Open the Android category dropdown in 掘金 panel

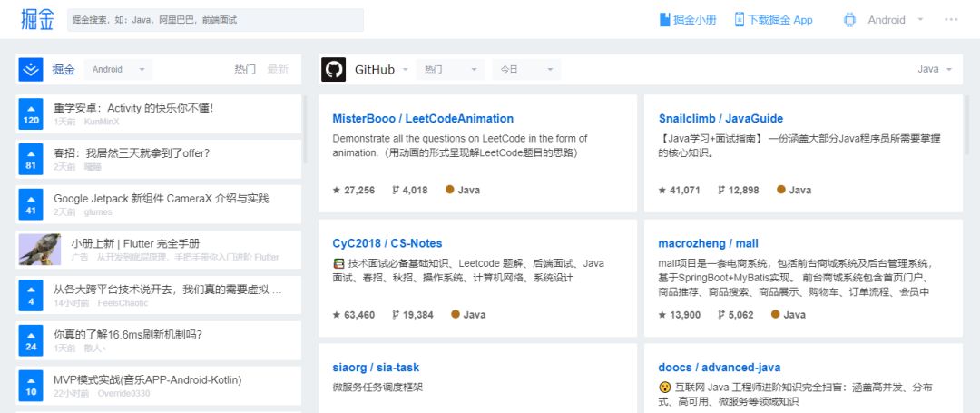(118, 69)
